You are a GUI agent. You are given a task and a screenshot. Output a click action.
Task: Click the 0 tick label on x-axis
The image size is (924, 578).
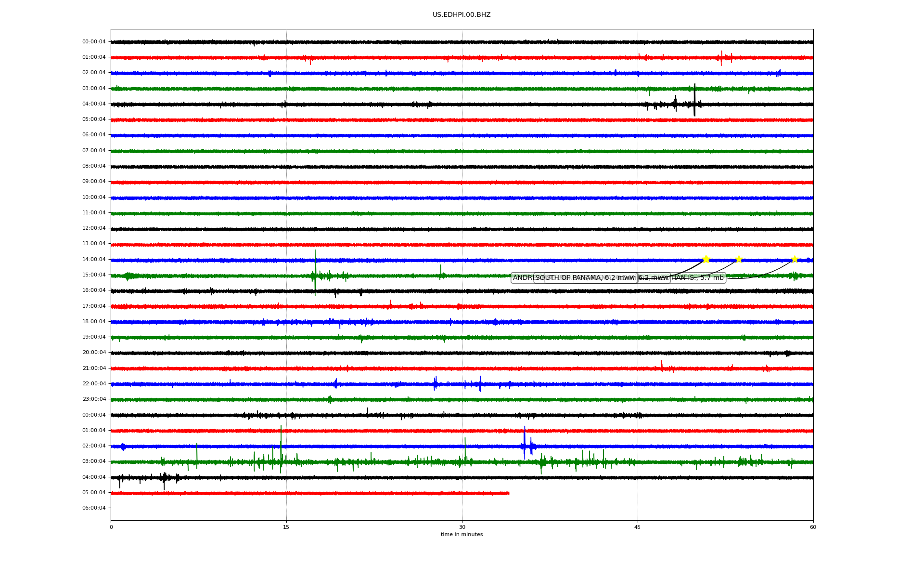[x=111, y=527]
